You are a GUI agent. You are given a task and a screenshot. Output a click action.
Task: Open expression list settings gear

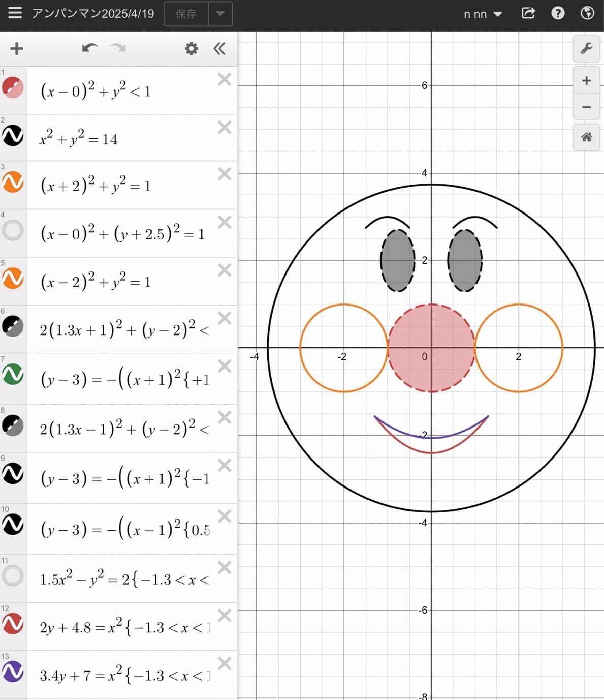pos(191,49)
